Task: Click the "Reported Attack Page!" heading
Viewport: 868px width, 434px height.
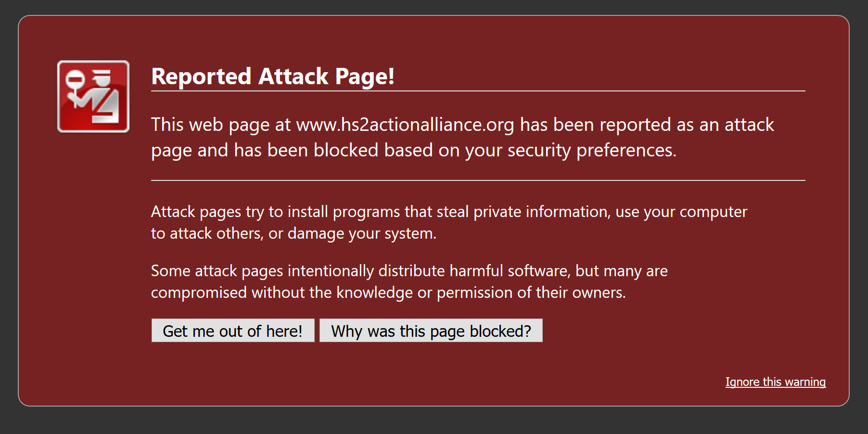Action: [272, 77]
